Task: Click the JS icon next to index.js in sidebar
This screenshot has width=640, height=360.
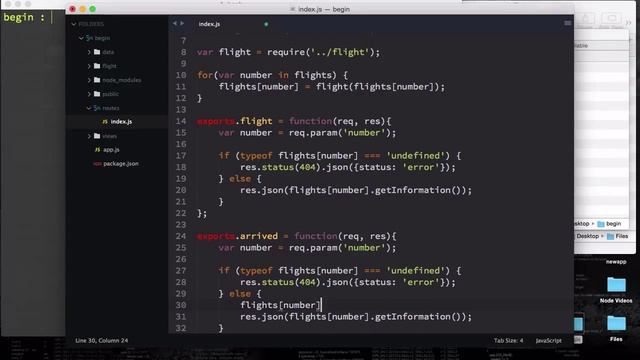Action: 105,122
